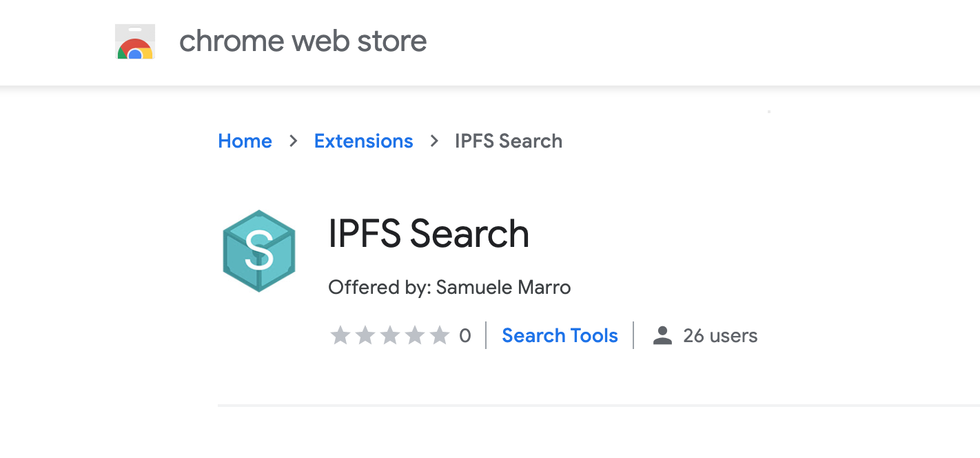Open the Extensions breadcrumb link
980x458 pixels.
pos(363,141)
